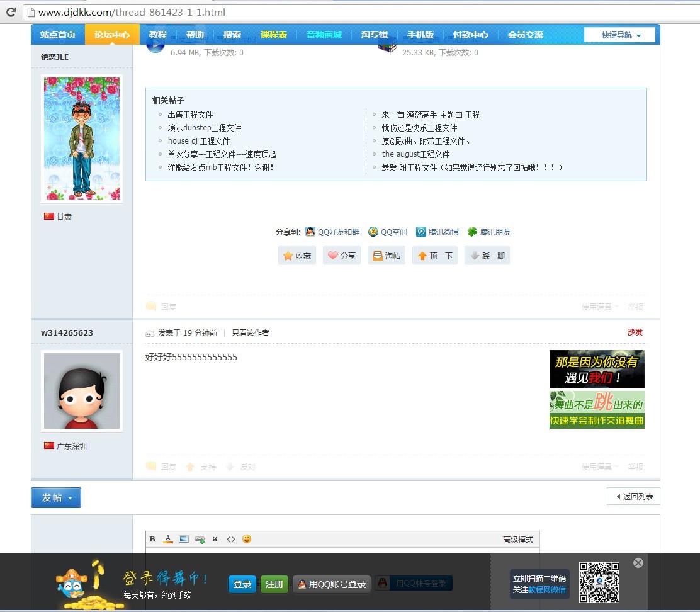The height and width of the screenshot is (612, 700).
Task: Open the 那是因为你没有遇见我们 ad banner
Action: click(x=597, y=369)
